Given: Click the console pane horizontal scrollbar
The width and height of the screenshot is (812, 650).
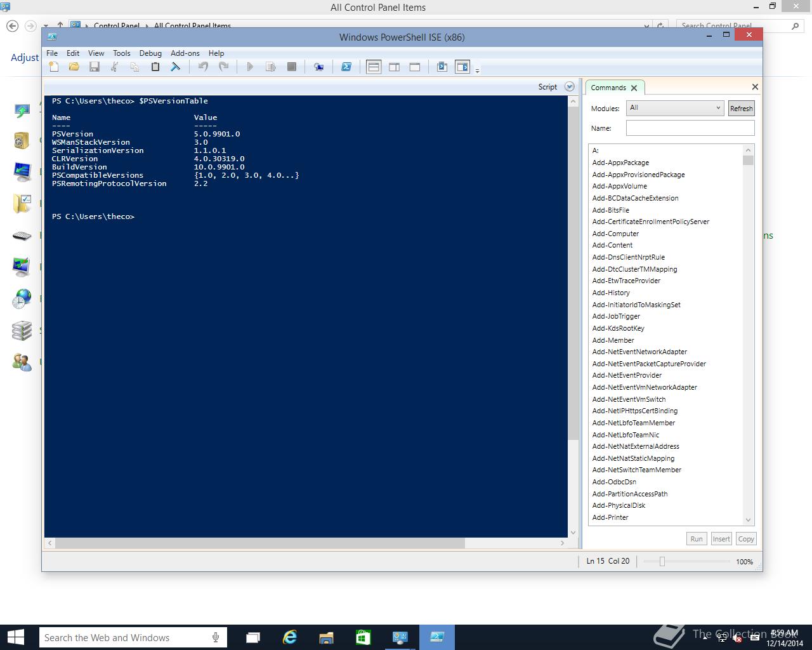Looking at the screenshot, I should [x=260, y=543].
